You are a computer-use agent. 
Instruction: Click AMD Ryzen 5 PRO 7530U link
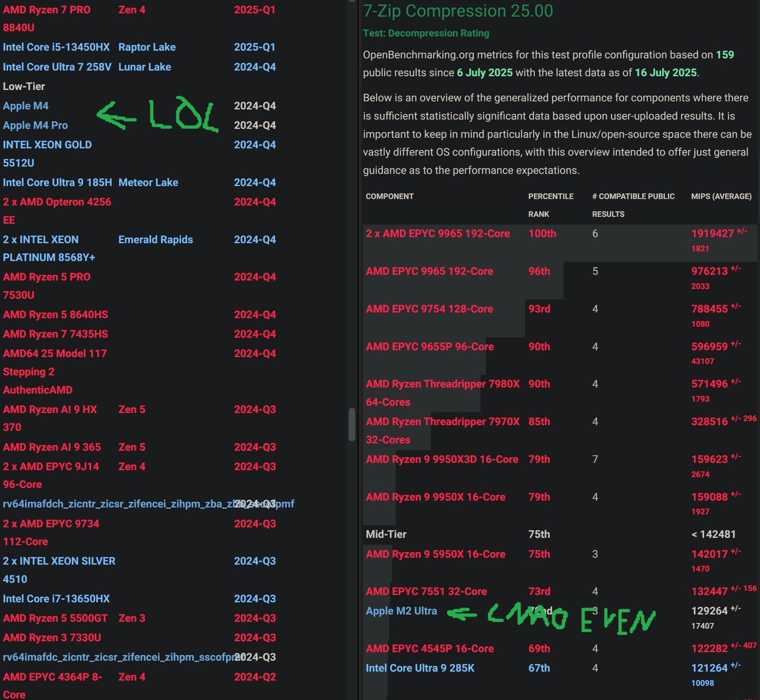pos(47,286)
